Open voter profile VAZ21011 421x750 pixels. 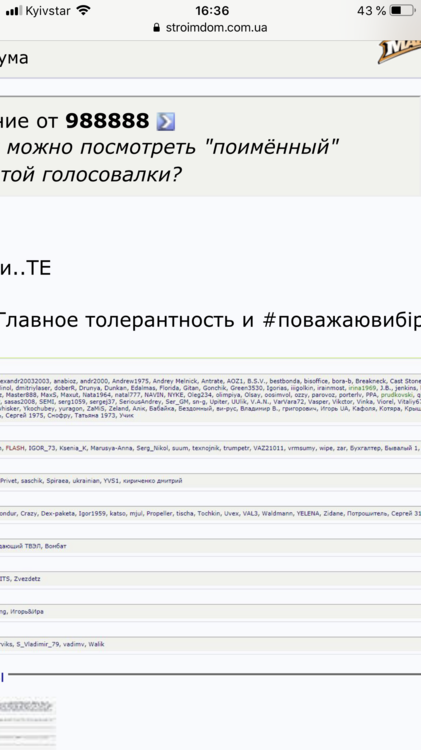pyautogui.click(x=269, y=448)
